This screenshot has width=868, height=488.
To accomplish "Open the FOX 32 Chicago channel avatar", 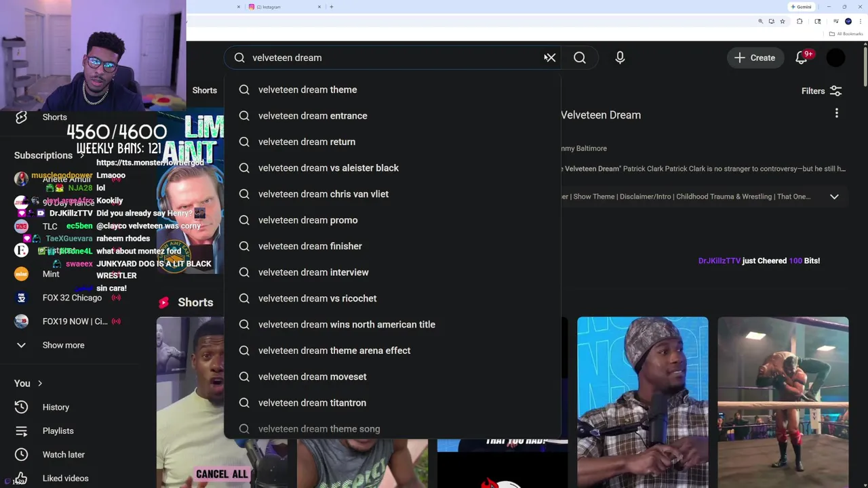I will point(21,298).
